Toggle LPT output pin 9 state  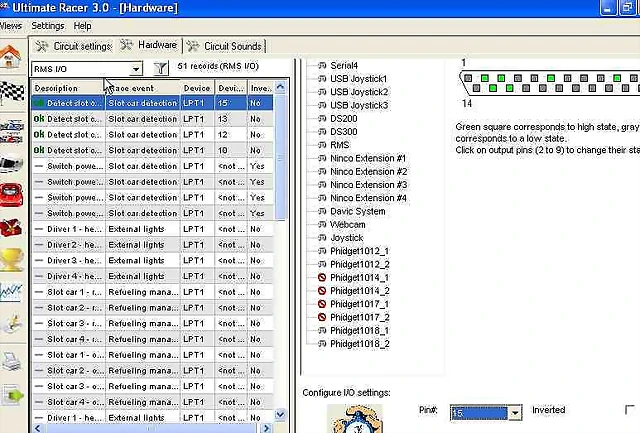tap(601, 78)
